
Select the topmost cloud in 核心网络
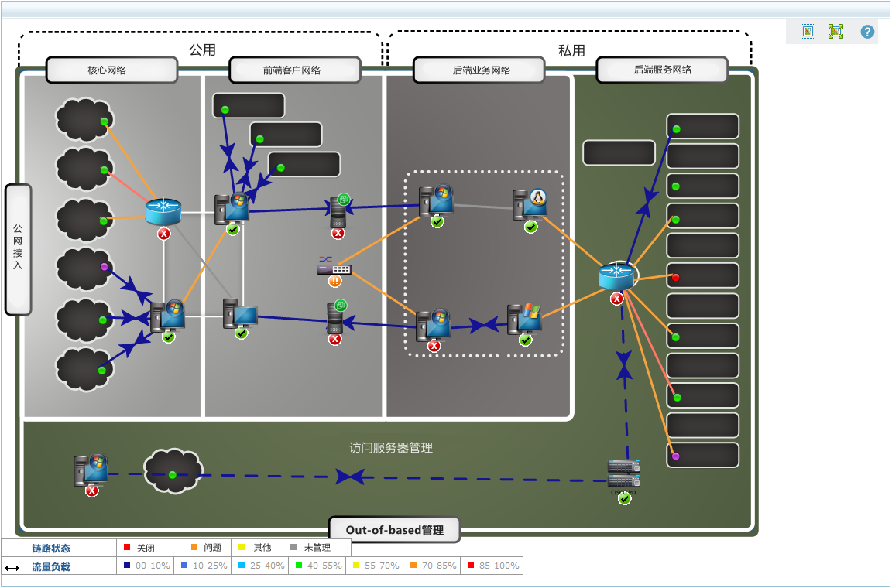coord(84,119)
